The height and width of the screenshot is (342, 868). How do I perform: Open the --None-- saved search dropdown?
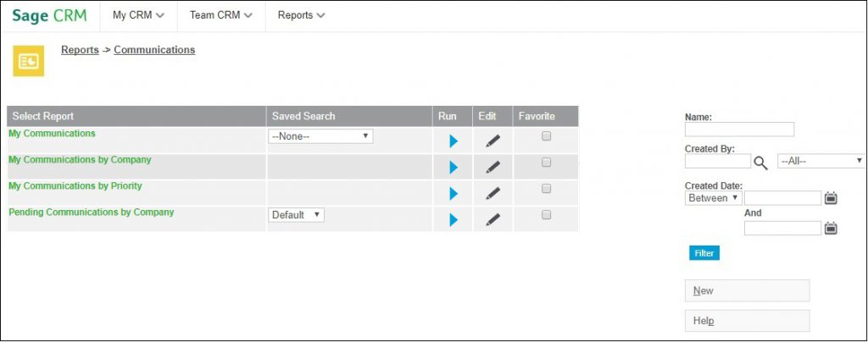coord(320,136)
